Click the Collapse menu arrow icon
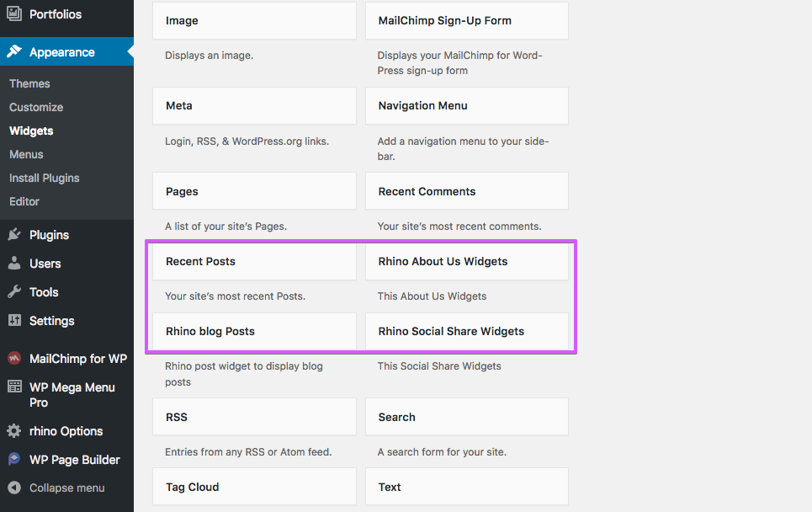 14,488
